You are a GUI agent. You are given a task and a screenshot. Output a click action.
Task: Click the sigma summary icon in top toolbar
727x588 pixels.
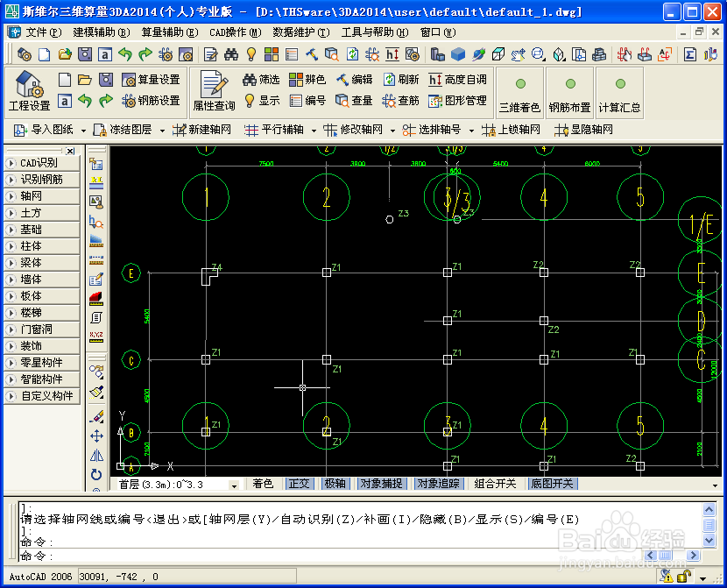point(690,54)
